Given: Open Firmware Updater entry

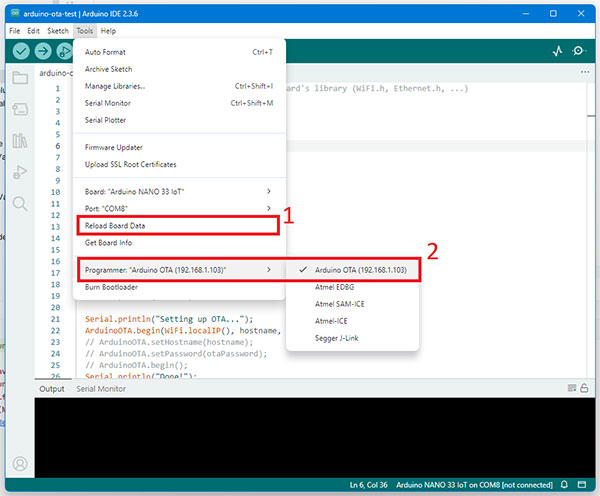Looking at the screenshot, I should [x=179, y=147].
